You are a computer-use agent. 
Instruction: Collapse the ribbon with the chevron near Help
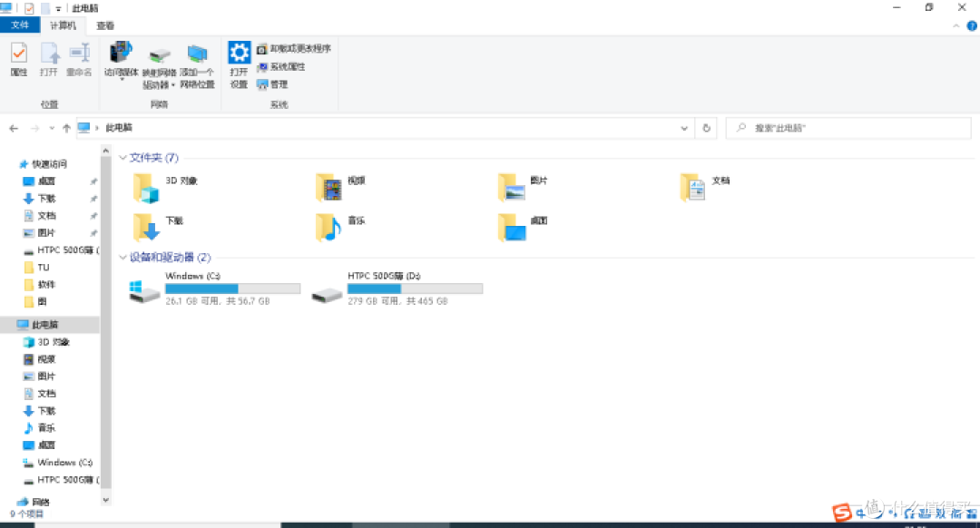pos(955,26)
